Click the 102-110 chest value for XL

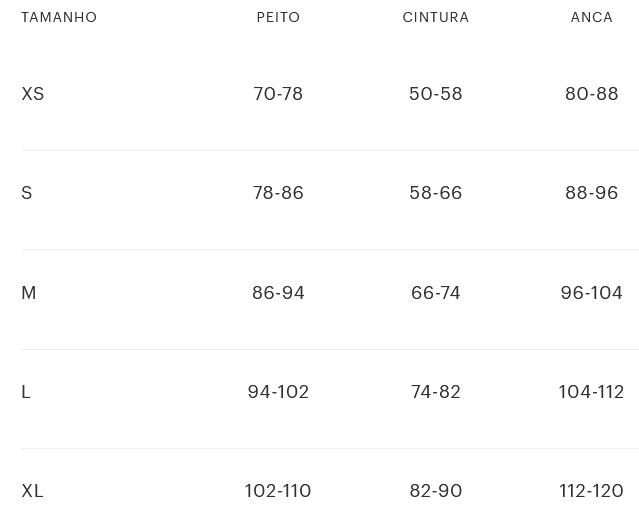278,490
